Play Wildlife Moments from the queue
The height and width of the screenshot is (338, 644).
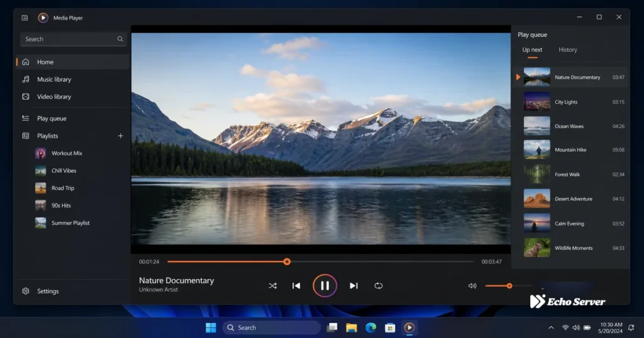571,248
